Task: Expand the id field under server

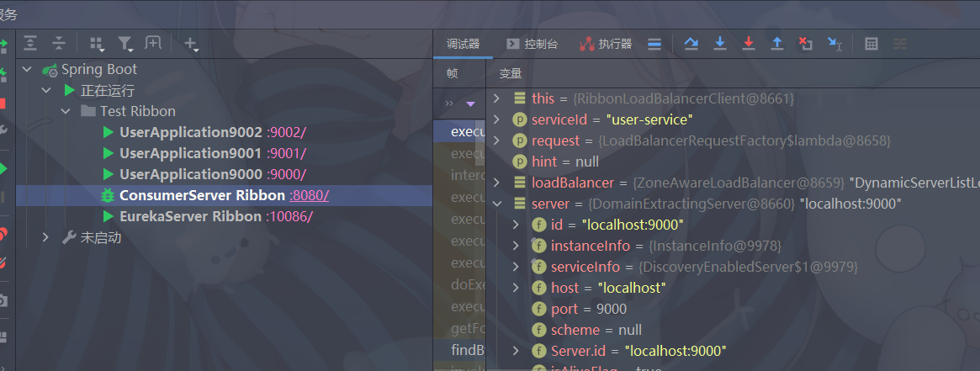Action: [516, 225]
